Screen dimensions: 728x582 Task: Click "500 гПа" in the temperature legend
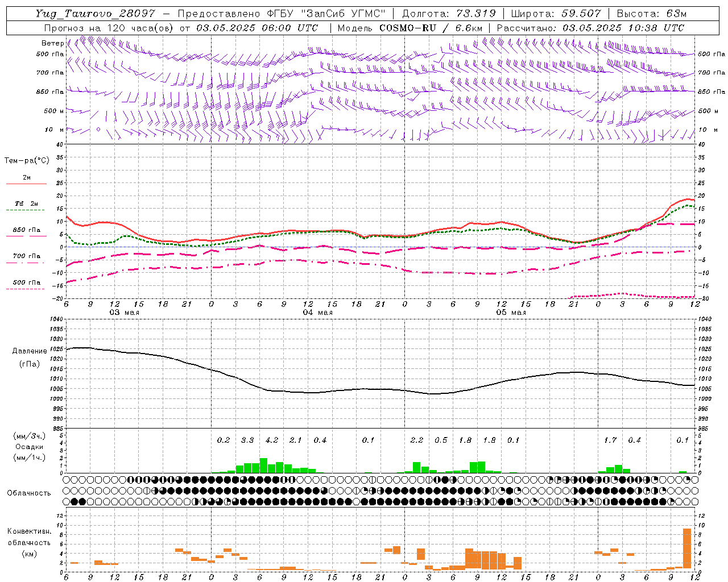26,282
